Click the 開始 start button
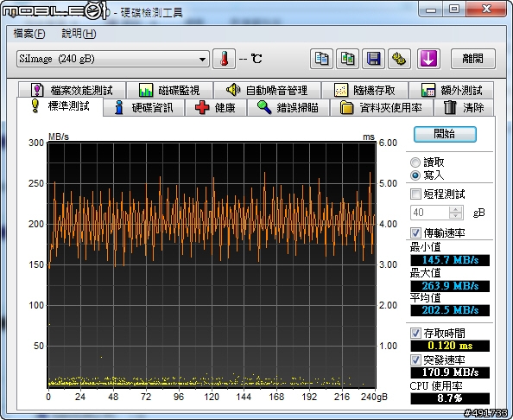The height and width of the screenshot is (420, 513). (445, 134)
